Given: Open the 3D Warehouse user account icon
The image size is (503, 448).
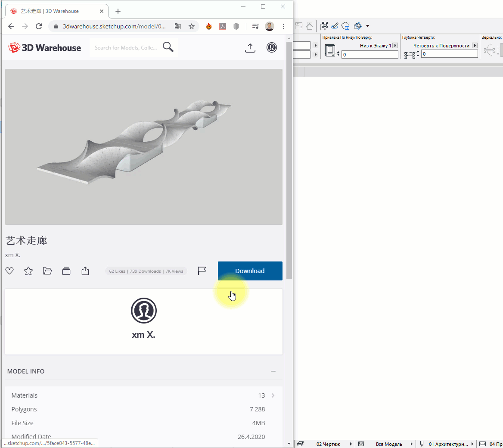Looking at the screenshot, I should 272,48.
